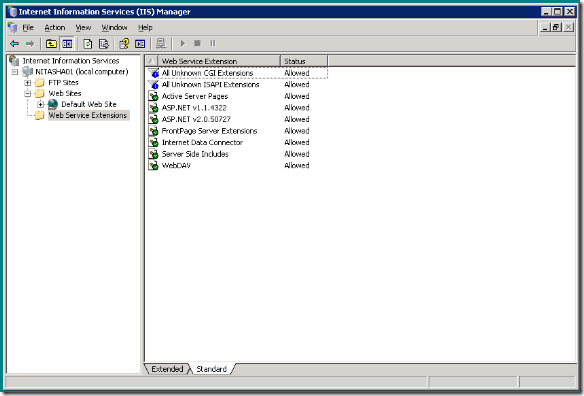Switch to the Extended tab
Image resolution: width=584 pixels, height=396 pixels.
click(x=167, y=369)
